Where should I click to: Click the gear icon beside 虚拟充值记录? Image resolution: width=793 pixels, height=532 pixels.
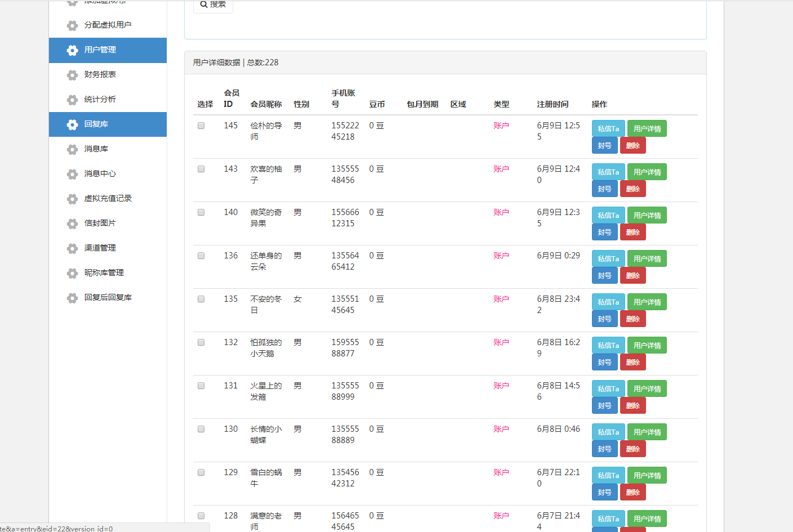pyautogui.click(x=72, y=199)
